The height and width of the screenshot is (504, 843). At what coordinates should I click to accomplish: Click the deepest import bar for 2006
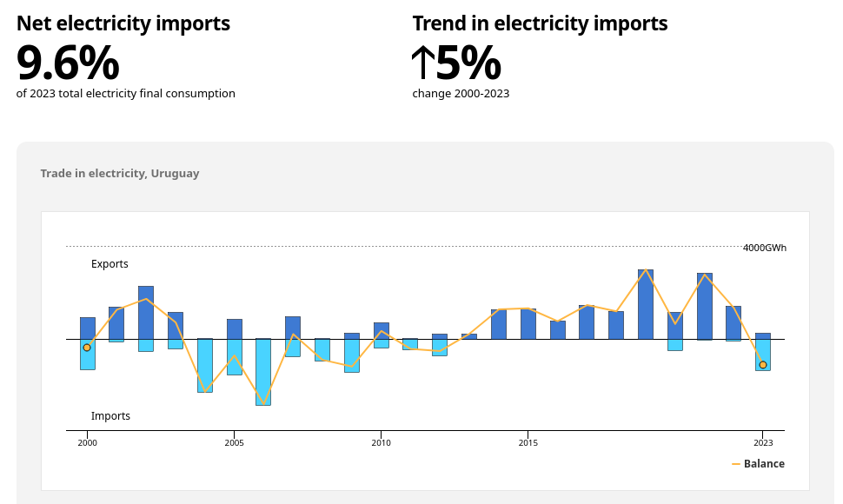[262, 372]
